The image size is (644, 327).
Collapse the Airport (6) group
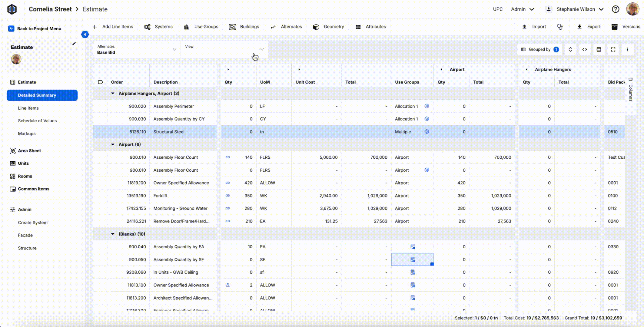pyautogui.click(x=113, y=145)
